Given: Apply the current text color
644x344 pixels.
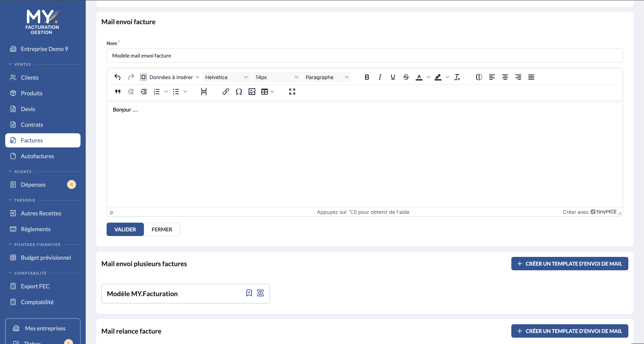Looking at the screenshot, I should click(x=419, y=77).
